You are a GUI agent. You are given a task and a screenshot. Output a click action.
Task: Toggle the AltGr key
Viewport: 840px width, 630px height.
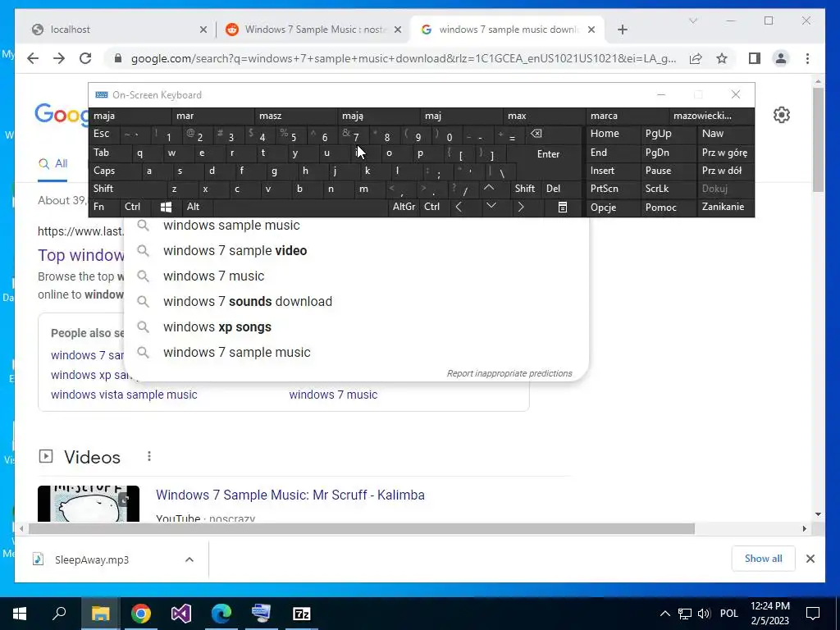404,207
